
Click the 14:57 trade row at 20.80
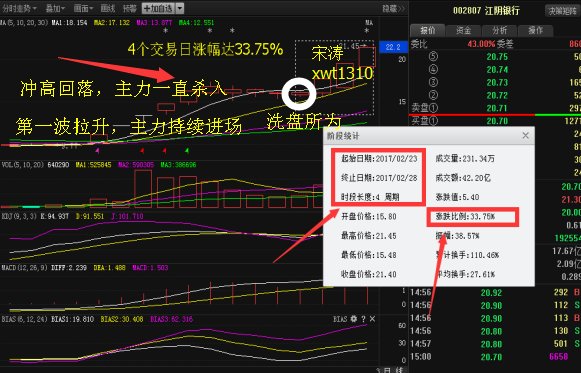(x=495, y=344)
